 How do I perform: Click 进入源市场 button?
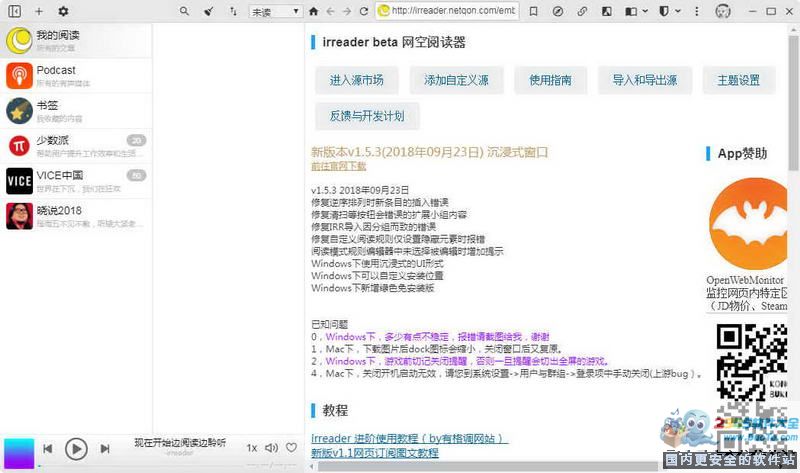click(356, 80)
